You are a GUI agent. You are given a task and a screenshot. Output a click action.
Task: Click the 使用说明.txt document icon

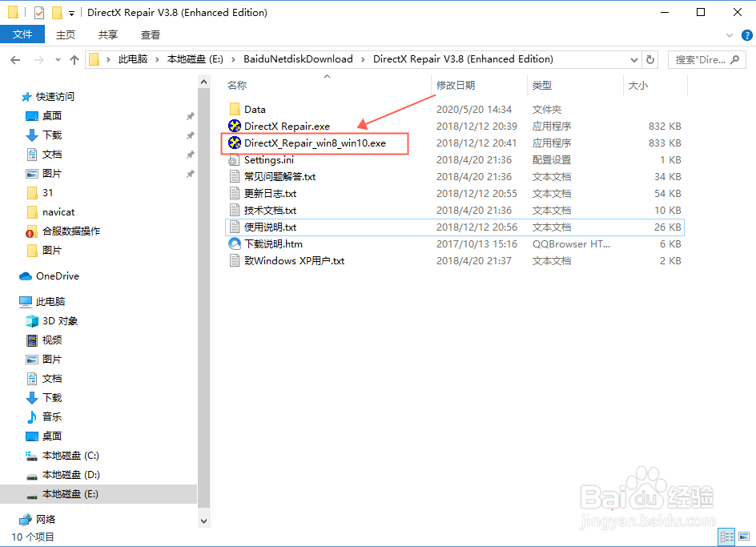[235, 227]
